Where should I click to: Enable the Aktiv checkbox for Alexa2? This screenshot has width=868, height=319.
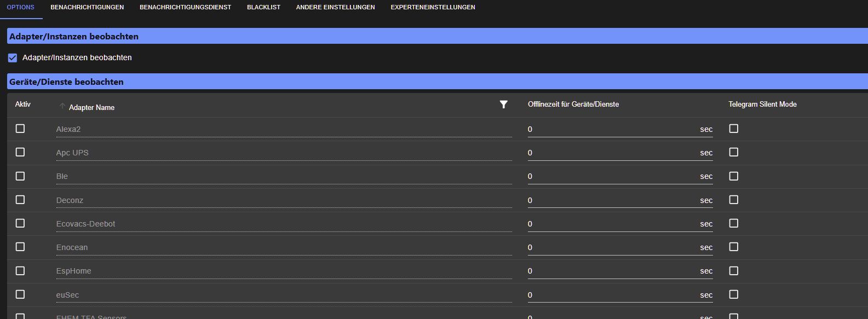[x=20, y=129]
